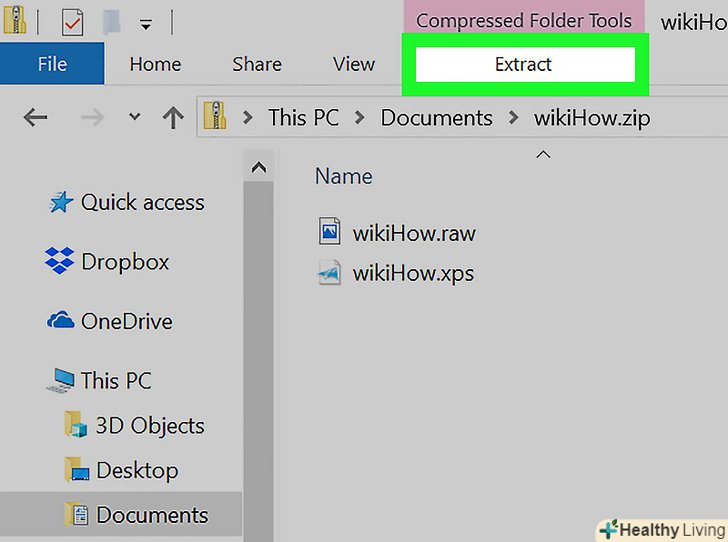Click the sort arrow above the Name column
The image size is (728, 542).
543,154
